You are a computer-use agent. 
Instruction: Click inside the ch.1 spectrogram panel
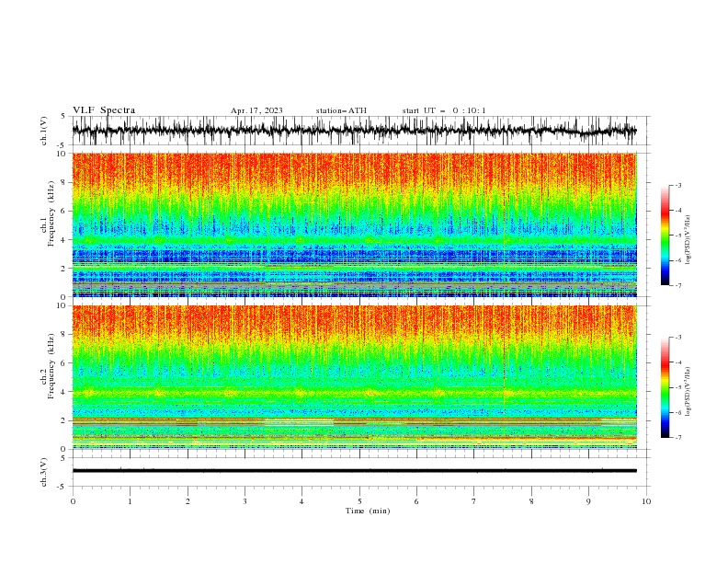[x=354, y=224]
